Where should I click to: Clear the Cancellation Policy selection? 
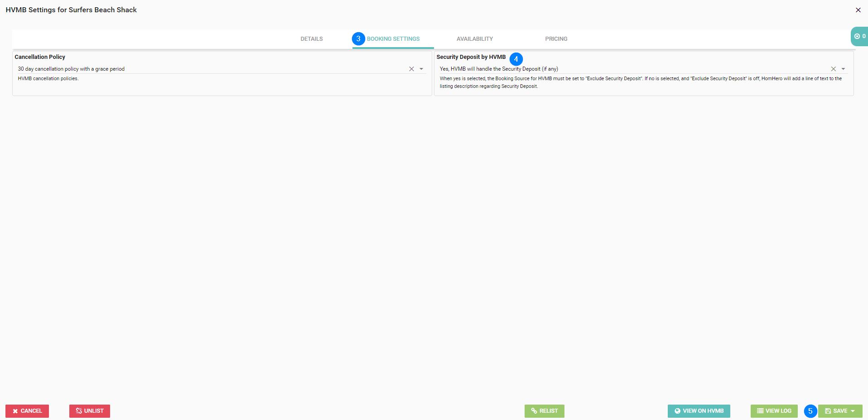pyautogui.click(x=411, y=69)
